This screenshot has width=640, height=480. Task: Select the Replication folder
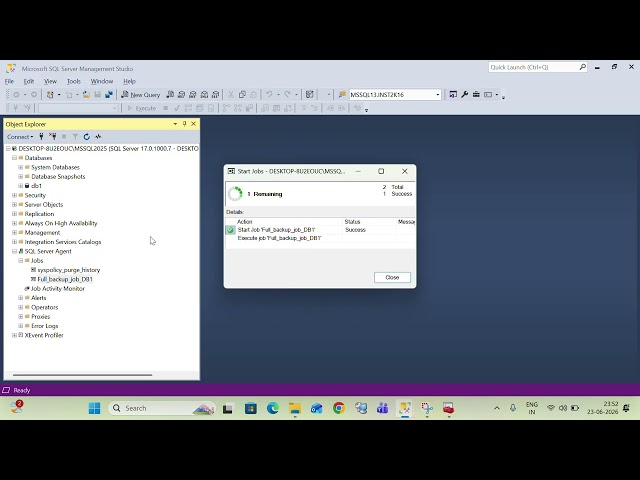pos(39,214)
